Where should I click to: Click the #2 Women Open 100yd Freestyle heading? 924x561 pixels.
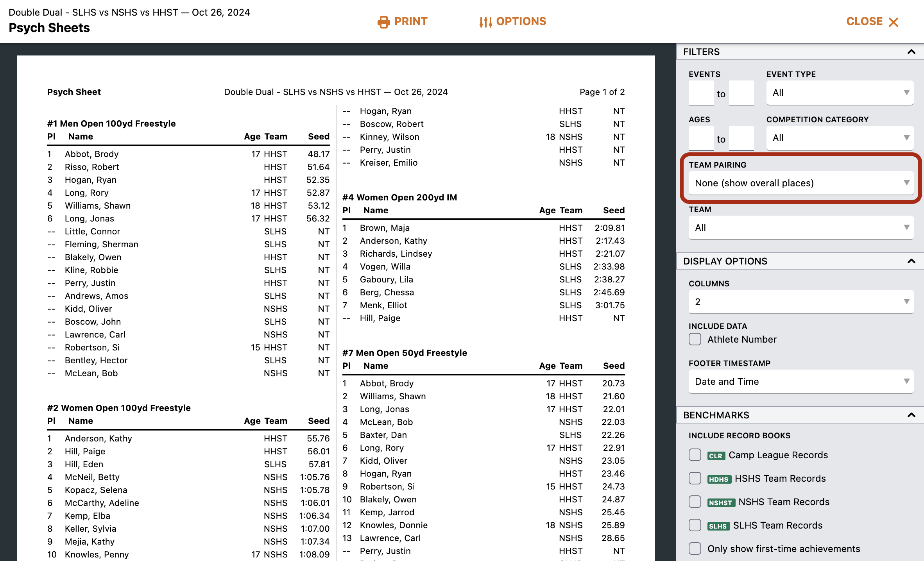pos(119,408)
